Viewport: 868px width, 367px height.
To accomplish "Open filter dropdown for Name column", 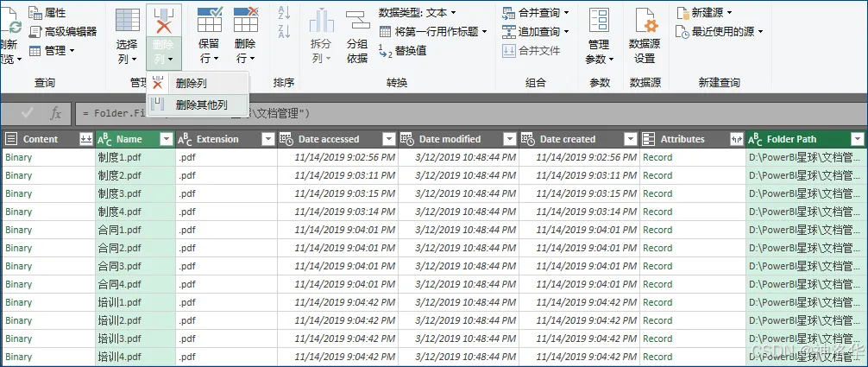I will [x=166, y=139].
